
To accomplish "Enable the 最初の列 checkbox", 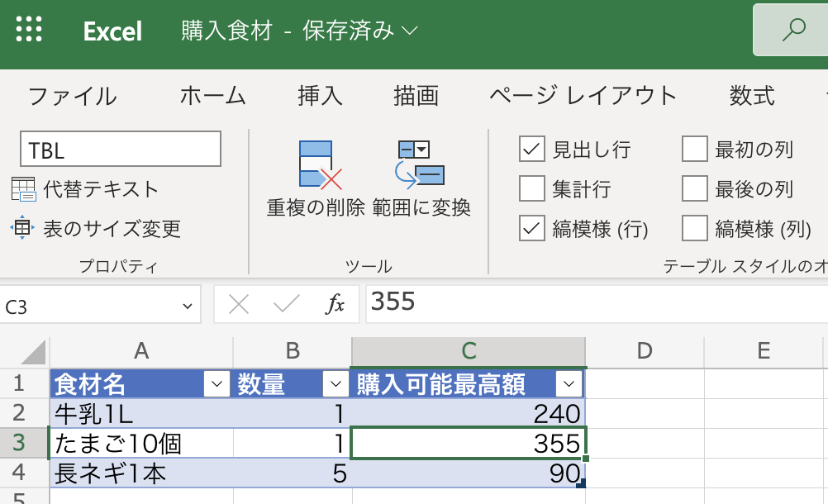I will click(x=694, y=149).
